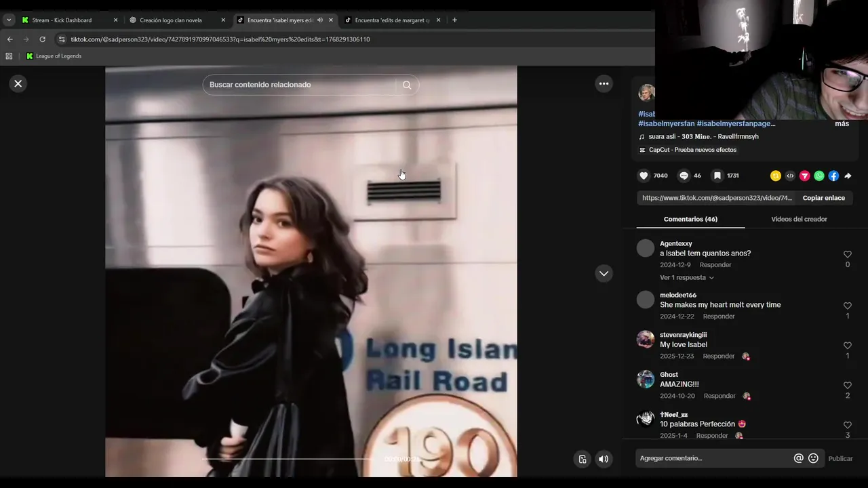Screen dimensions: 868x488
Task: Expand description with 'más'
Action: 842,123
